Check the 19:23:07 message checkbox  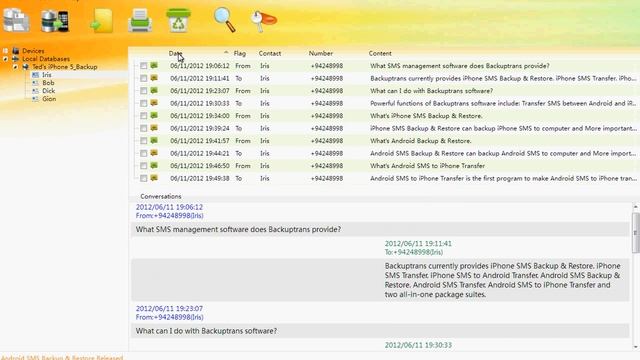(144, 91)
